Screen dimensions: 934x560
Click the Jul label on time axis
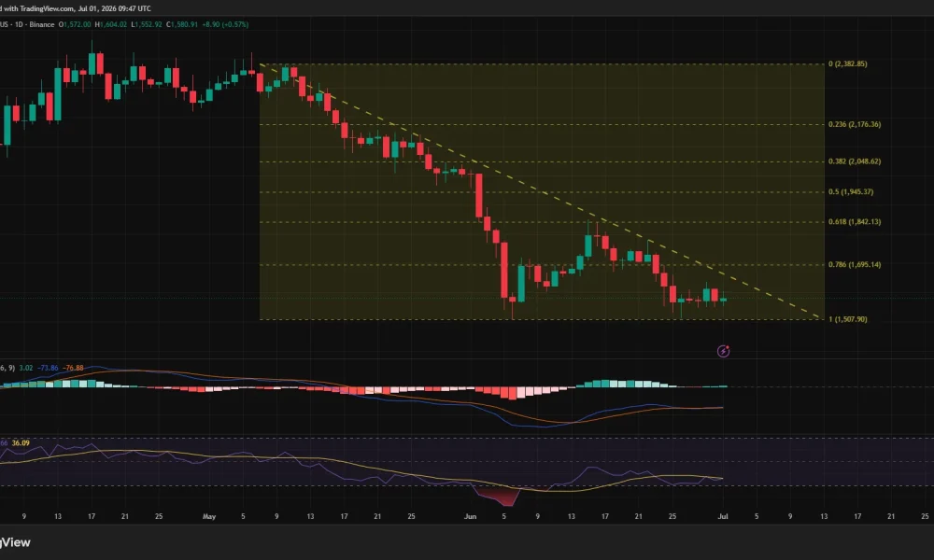pyautogui.click(x=723, y=516)
